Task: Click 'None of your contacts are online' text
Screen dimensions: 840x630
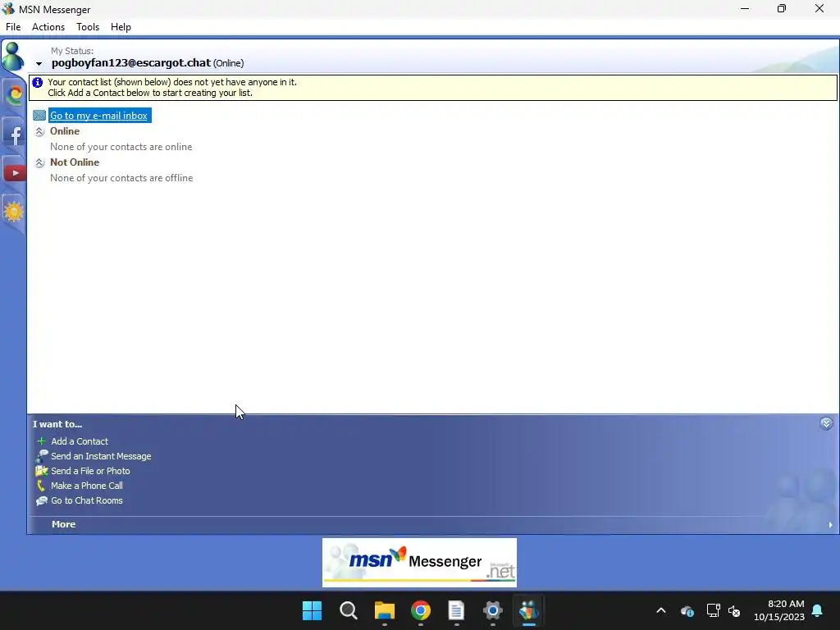Action: (x=121, y=147)
